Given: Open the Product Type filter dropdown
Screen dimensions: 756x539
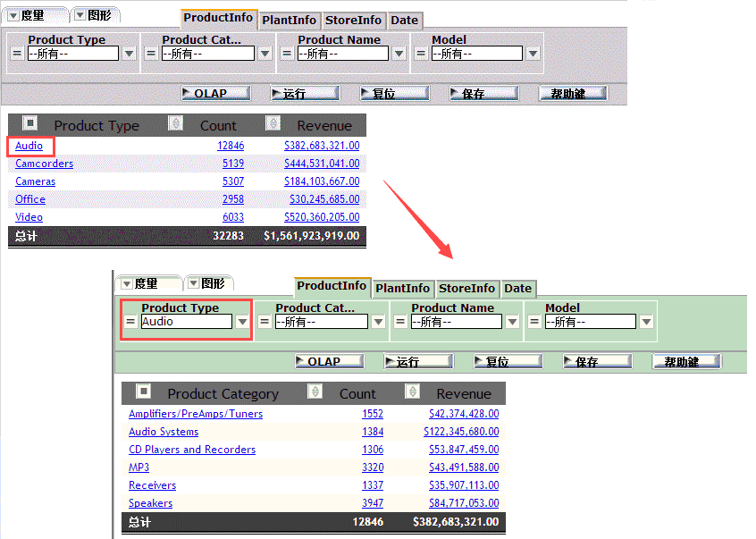Looking at the screenshot, I should [x=127, y=53].
